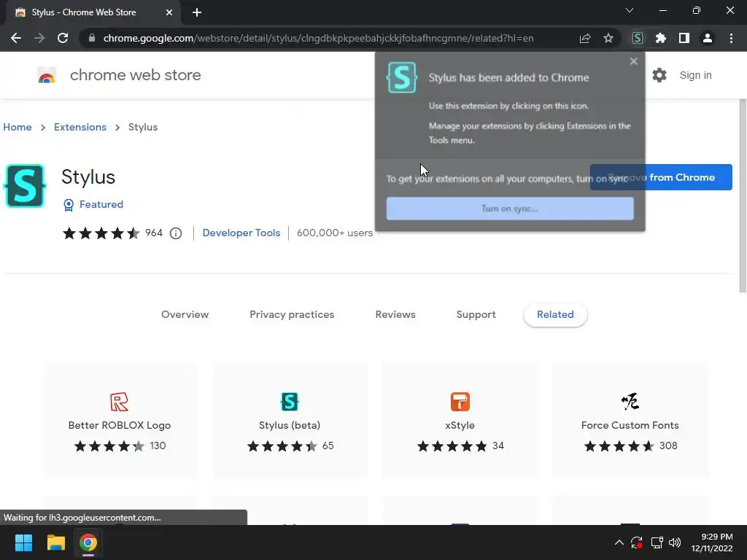Go to Home breadcrumb
The image size is (747, 560).
pos(18,127)
